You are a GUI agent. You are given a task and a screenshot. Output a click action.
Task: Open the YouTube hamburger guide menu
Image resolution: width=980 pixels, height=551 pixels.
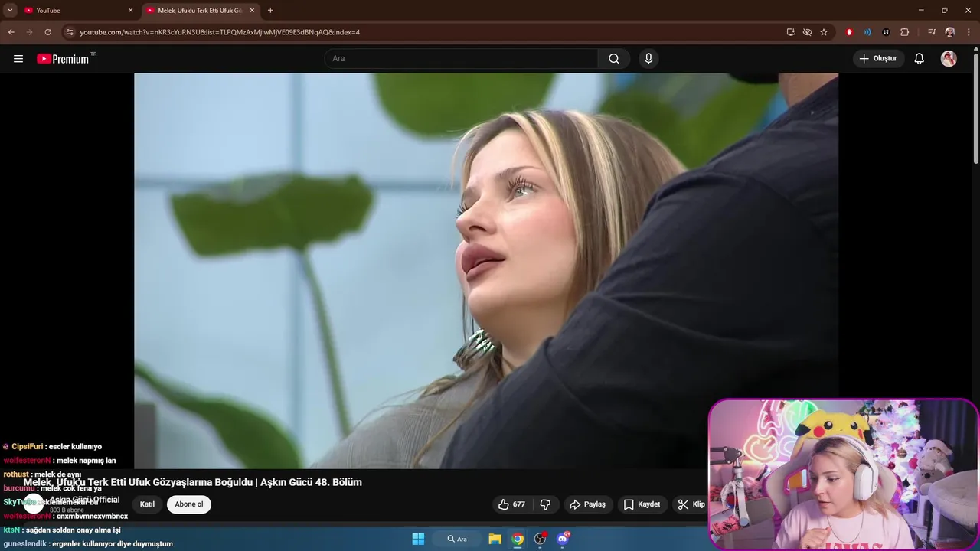(x=18, y=59)
